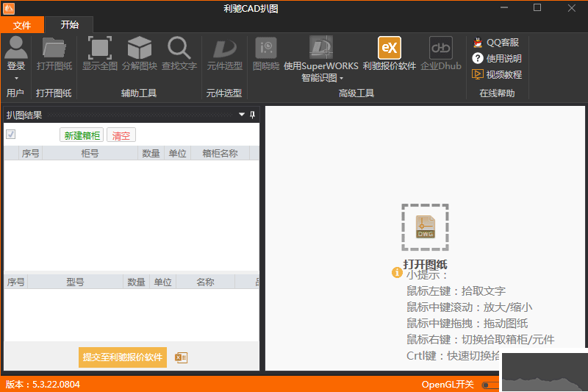Open the 图晓晓 tool icon

tap(266, 48)
